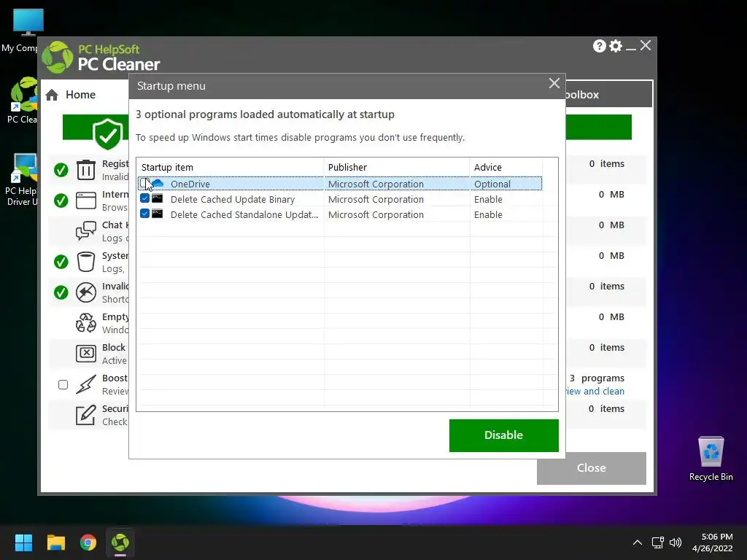
Task: Click the Boost startup lightning icon
Action: [x=86, y=384]
